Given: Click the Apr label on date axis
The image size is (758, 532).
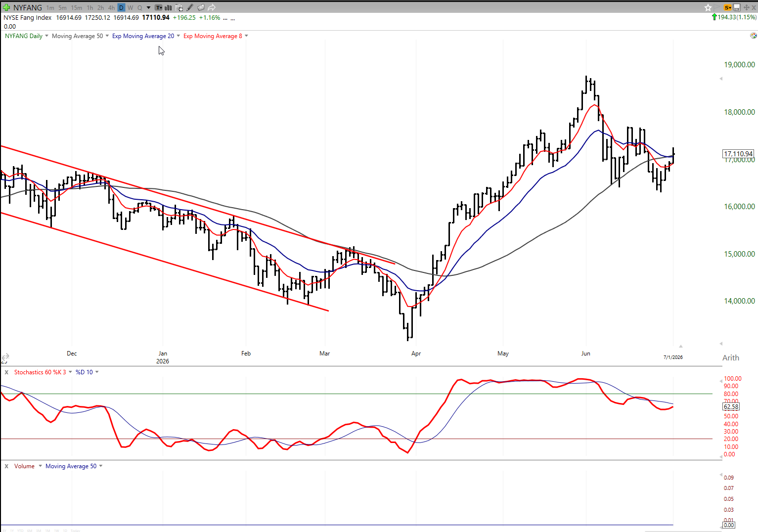Looking at the screenshot, I should [x=416, y=354].
